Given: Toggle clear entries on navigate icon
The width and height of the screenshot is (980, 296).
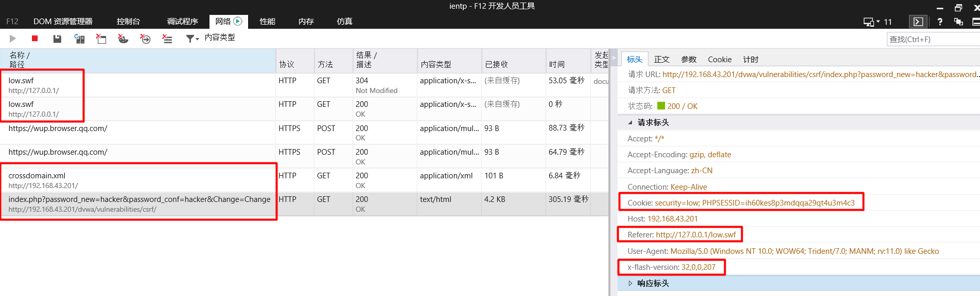Looking at the screenshot, I should pyautogui.click(x=145, y=39).
